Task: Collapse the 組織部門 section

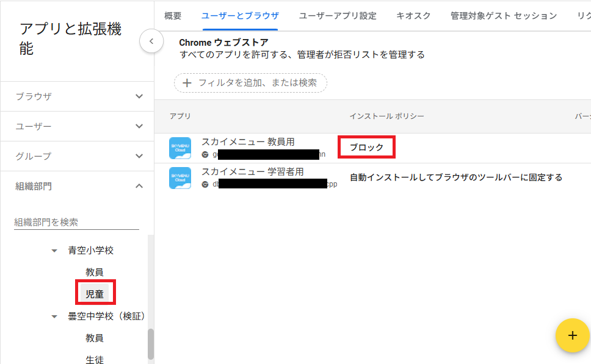Action: 139,186
